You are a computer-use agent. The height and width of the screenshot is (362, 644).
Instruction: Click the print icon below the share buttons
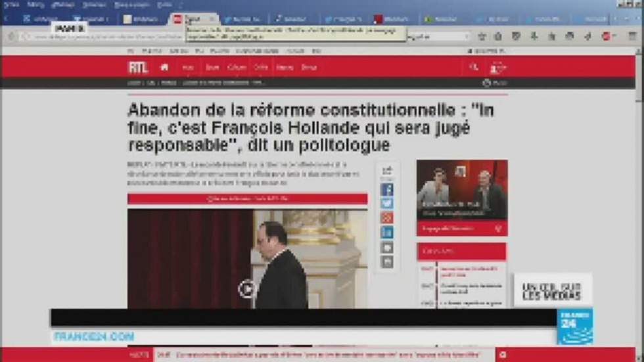[387, 261]
